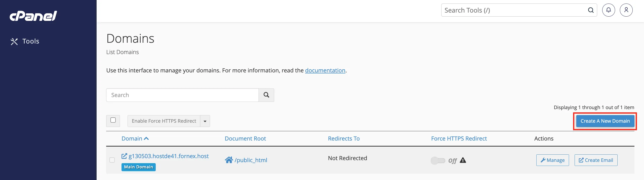
Task: Open the /public_html document root
Action: [x=251, y=160]
